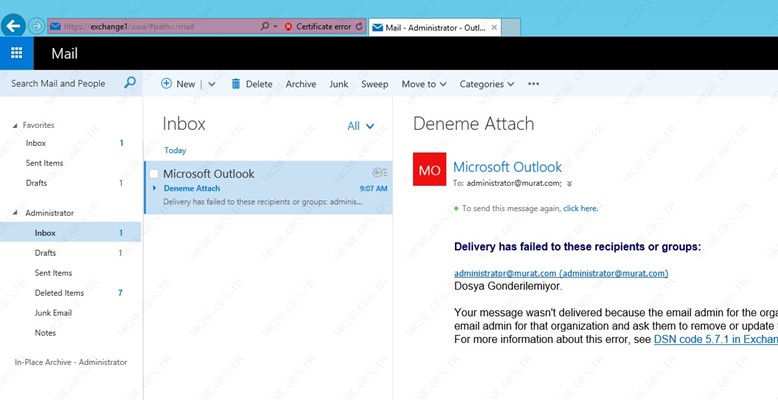Click Junk in the toolbar
This screenshot has width=778, height=400.
pyautogui.click(x=339, y=84)
